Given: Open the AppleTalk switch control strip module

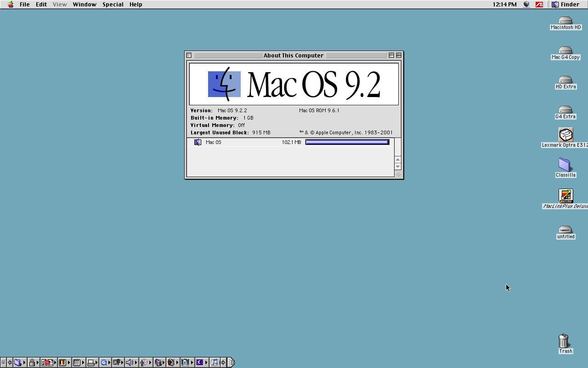Looking at the screenshot, I should (x=48, y=362).
